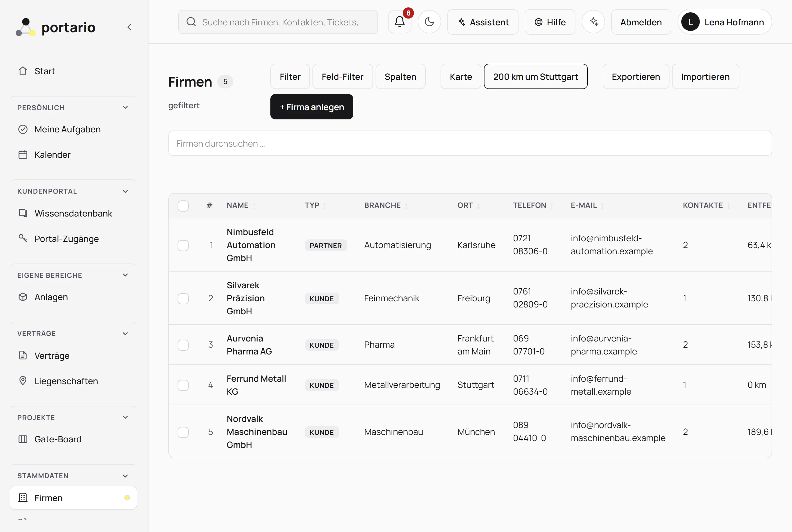
Task: Open Portal-Zugänge key icon
Action: [x=23, y=238]
